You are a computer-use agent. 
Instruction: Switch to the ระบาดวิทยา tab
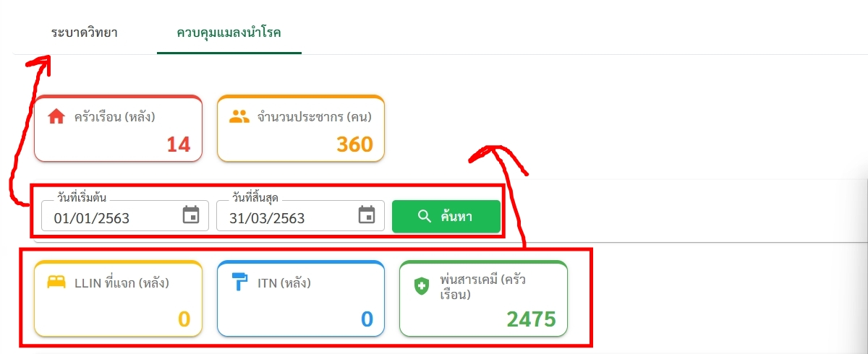coord(85,33)
